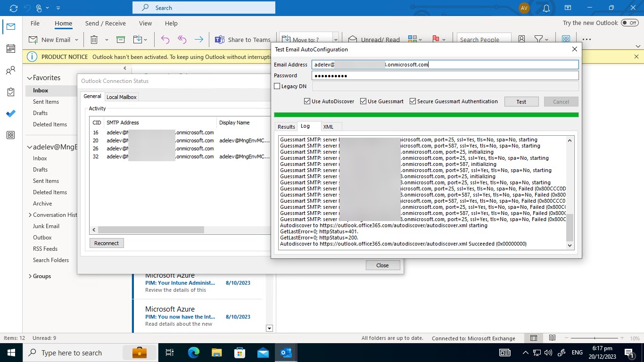Click the log vertical scrollbar down arrow
The width and height of the screenshot is (644, 362).
570,246
